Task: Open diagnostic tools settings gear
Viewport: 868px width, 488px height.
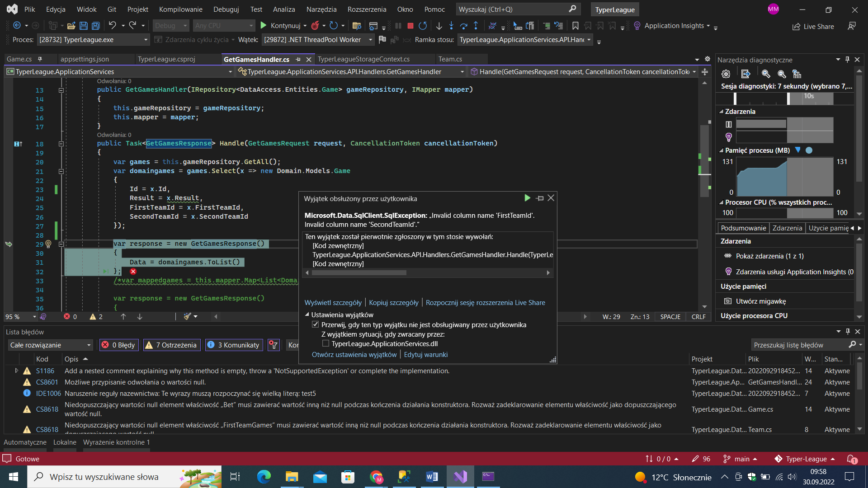Action: [726, 74]
